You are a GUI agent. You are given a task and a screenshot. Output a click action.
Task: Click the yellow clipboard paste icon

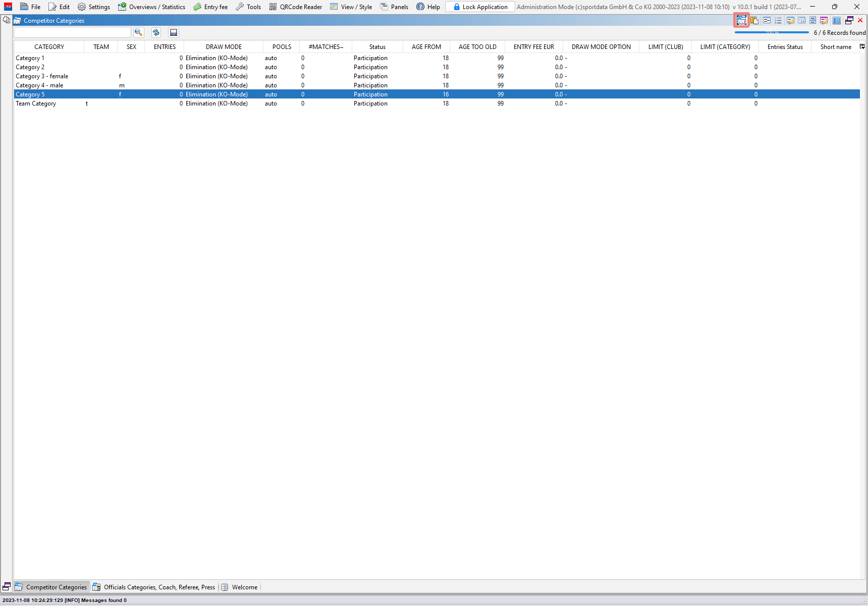pyautogui.click(x=754, y=20)
